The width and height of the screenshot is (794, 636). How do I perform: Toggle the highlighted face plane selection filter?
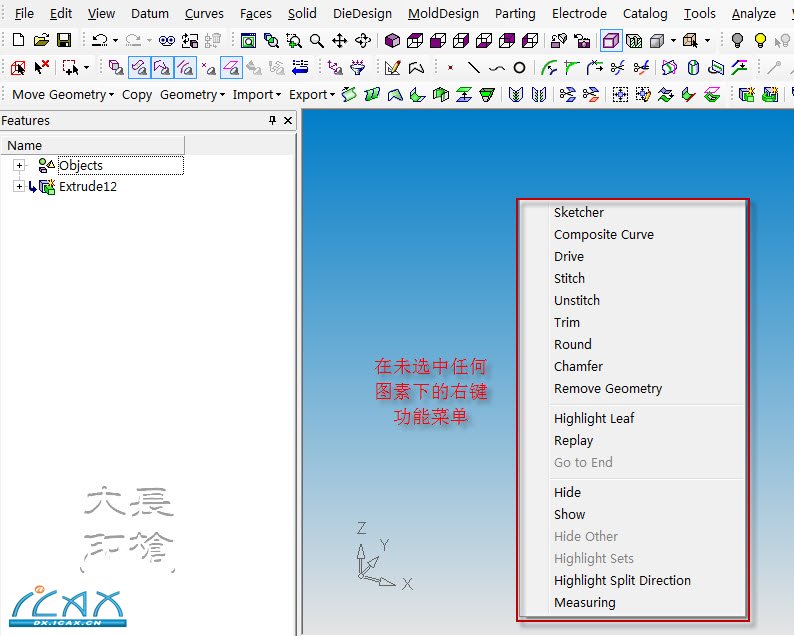[x=231, y=67]
